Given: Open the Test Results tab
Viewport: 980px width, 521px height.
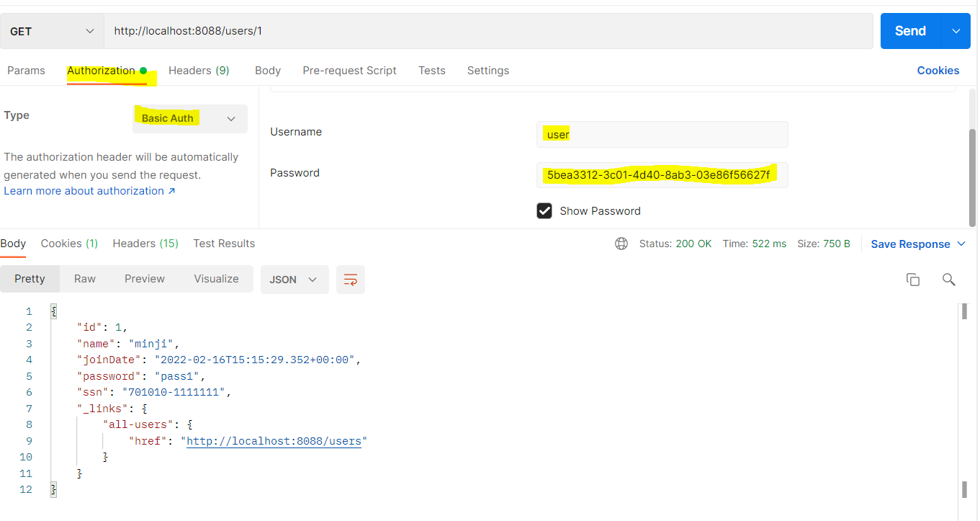Looking at the screenshot, I should [224, 244].
